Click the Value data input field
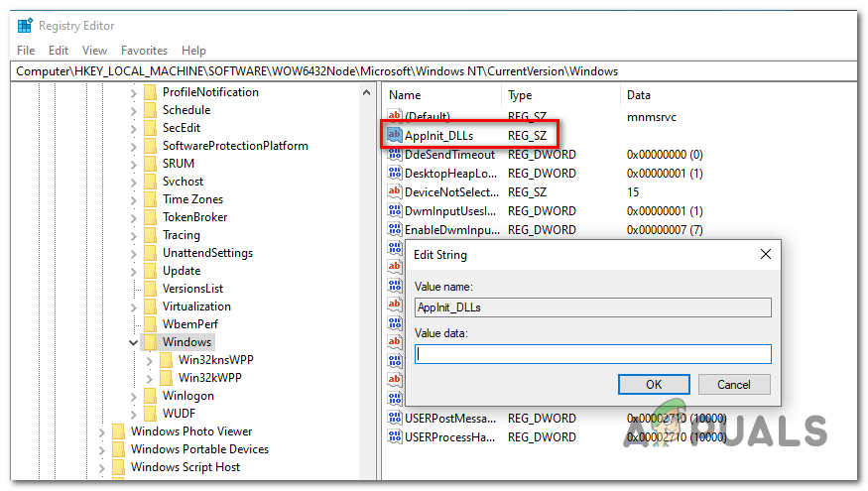This screenshot has width=868, height=491. [x=593, y=354]
